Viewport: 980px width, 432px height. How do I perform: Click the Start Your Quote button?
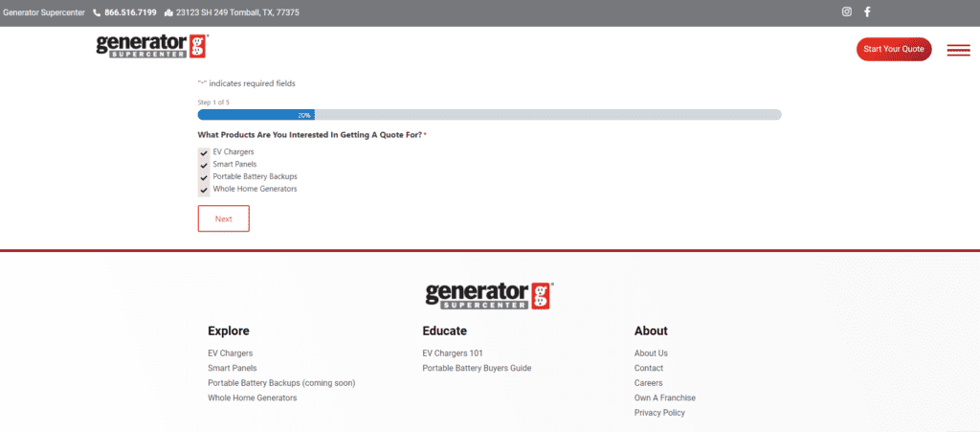tap(893, 49)
